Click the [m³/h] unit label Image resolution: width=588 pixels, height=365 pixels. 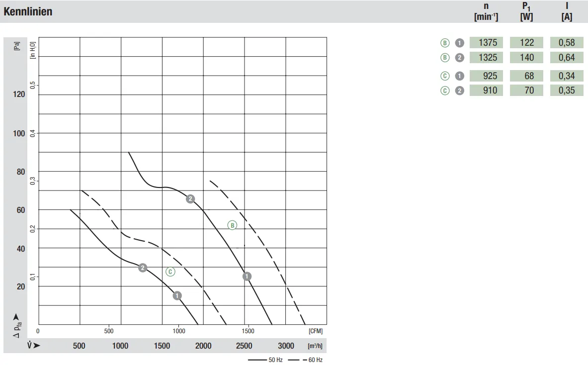[x=316, y=346]
